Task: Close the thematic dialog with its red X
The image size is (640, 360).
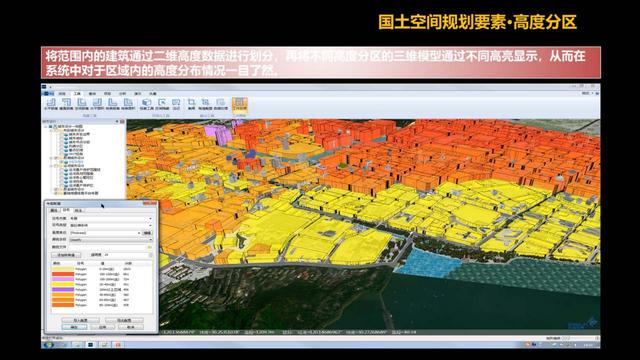Action: (151, 203)
